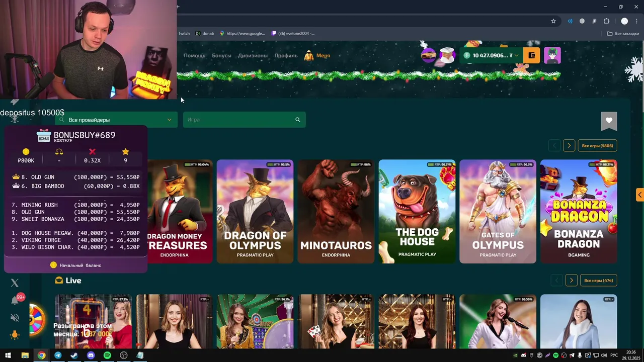644x362 pixels.
Task: Click the globe extension icon in Chrome
Action: 582,21
